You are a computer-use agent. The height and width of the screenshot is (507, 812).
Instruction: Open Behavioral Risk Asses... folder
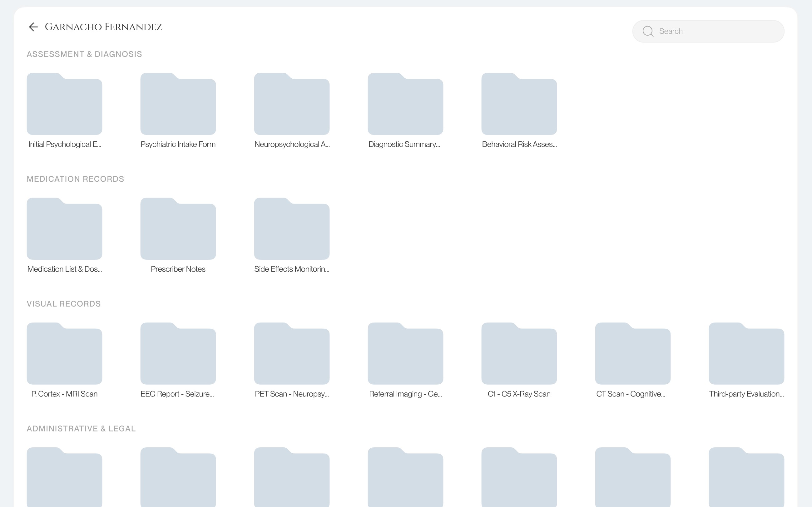[x=519, y=105]
